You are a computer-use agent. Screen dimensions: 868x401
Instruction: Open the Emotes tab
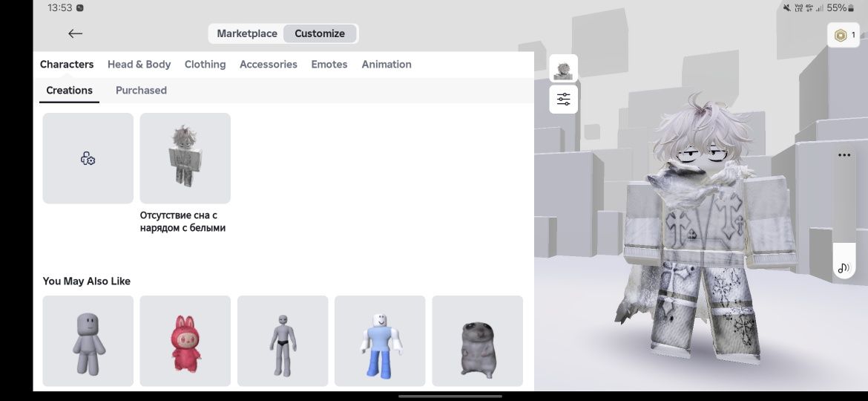coord(329,65)
